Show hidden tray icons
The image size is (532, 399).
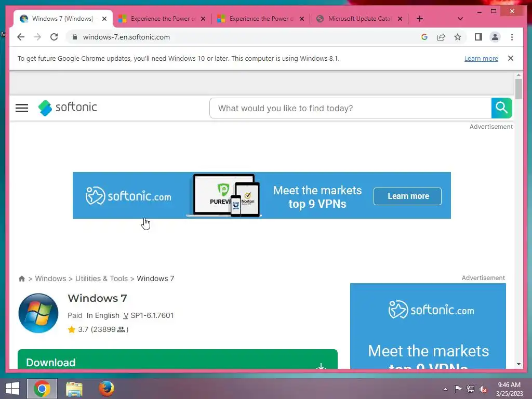click(x=445, y=389)
